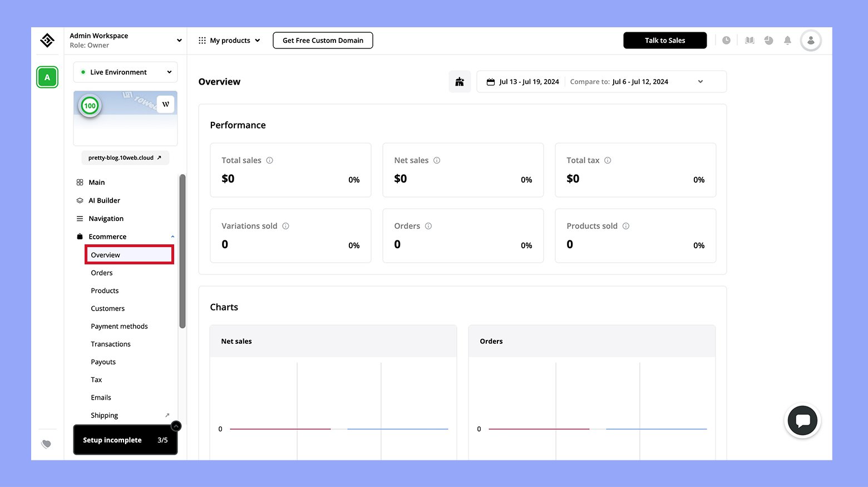Screen dimensions: 868x487
Task: Click the heart icon in left rail
Action: [47, 444]
